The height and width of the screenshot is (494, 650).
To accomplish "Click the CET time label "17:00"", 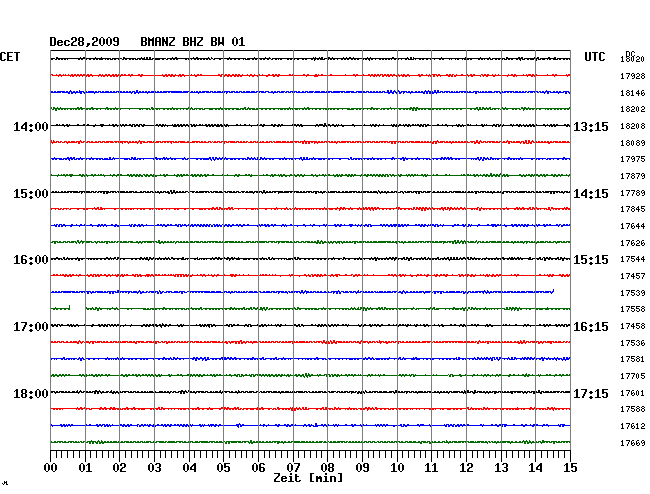I will click(x=31, y=327).
